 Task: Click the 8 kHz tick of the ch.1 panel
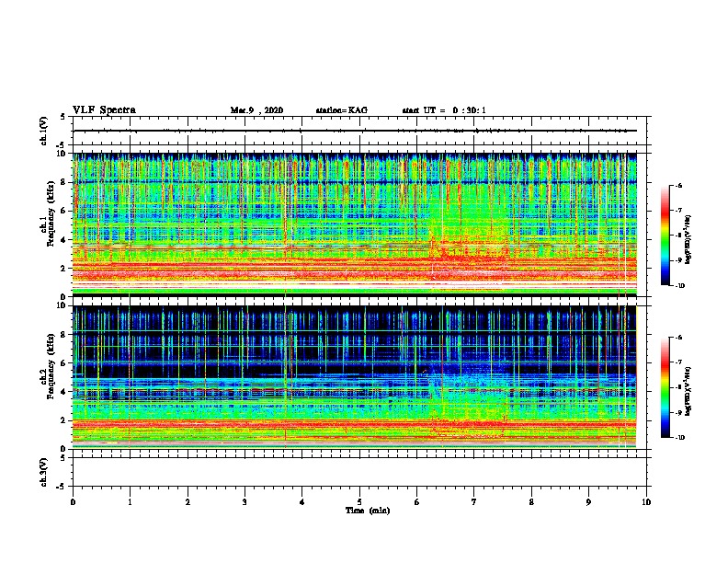point(63,182)
